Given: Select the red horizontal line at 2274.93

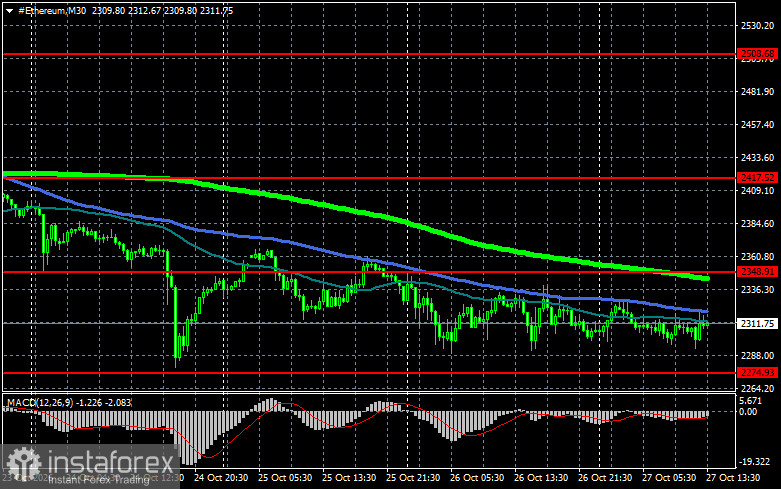Looking at the screenshot, I should click(369, 372).
